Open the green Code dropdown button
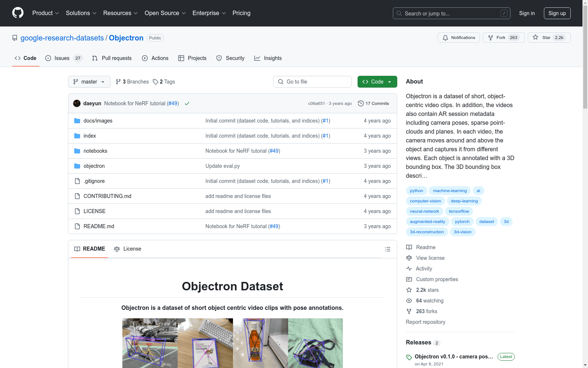The width and height of the screenshot is (588, 368). [377, 82]
